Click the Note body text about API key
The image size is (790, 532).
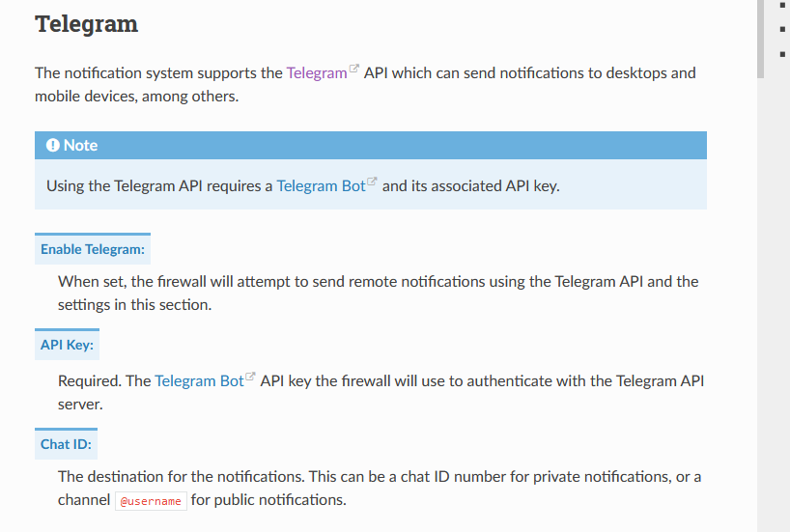pyautogui.click(x=303, y=185)
